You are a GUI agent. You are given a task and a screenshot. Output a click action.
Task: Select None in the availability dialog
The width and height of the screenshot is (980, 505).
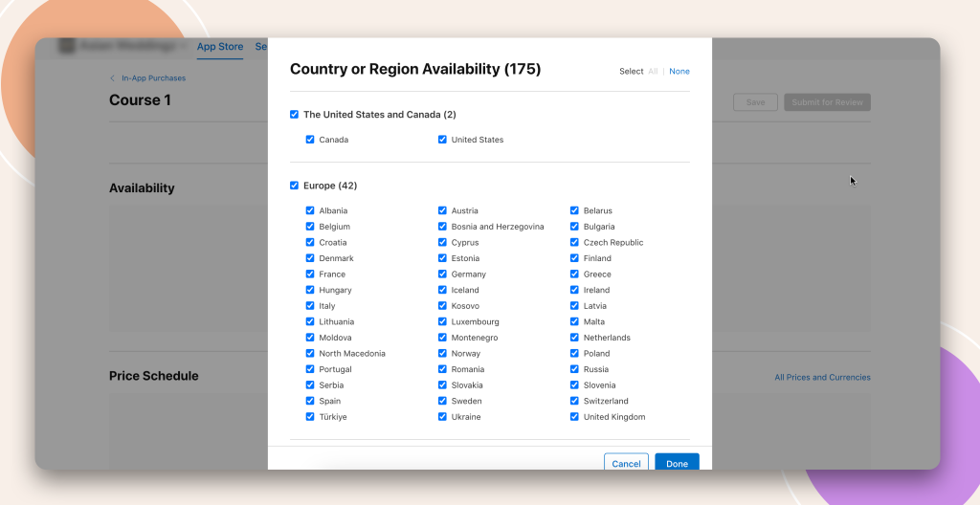point(679,71)
